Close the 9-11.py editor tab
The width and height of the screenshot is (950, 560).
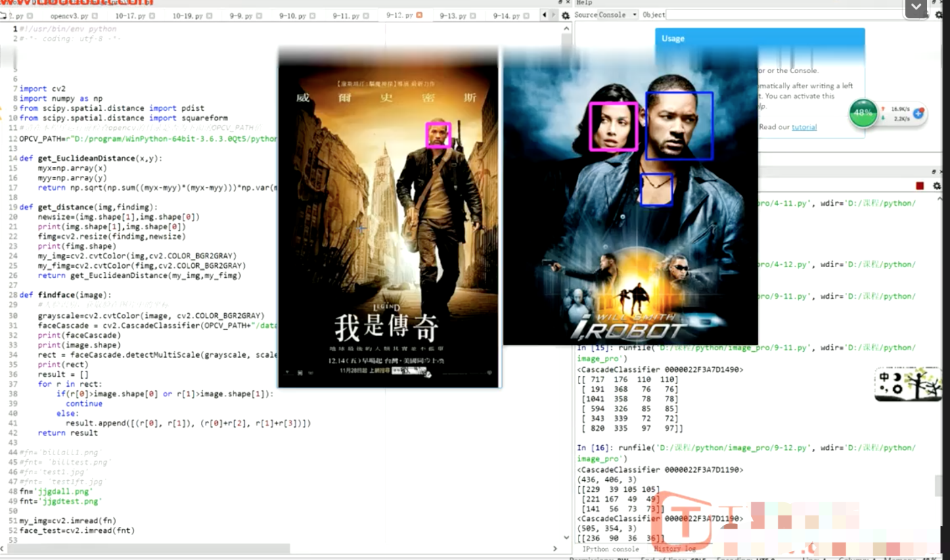pos(366,16)
